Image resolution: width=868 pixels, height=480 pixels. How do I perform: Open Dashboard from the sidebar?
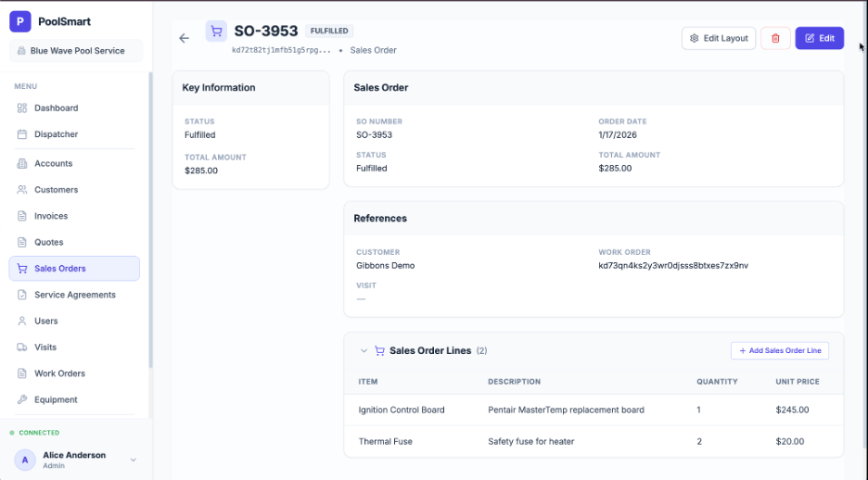pos(56,108)
